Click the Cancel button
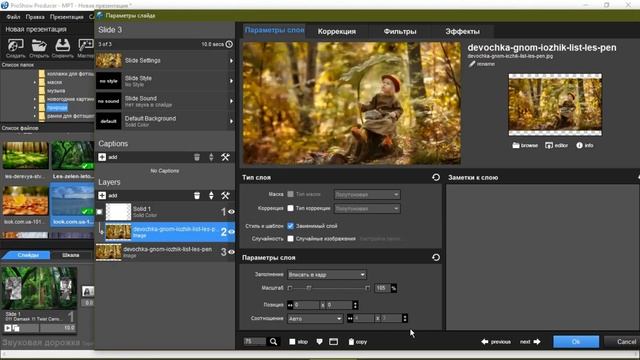The image size is (640, 360). [x=627, y=342]
